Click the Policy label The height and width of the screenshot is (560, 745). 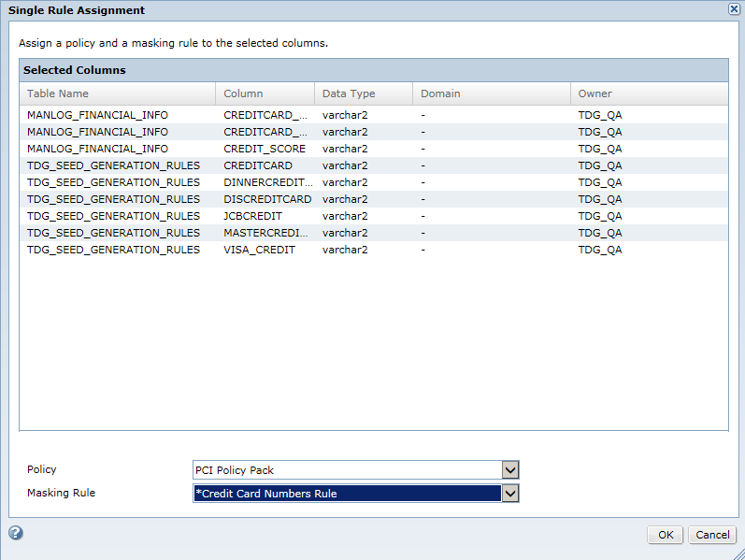[42, 469]
